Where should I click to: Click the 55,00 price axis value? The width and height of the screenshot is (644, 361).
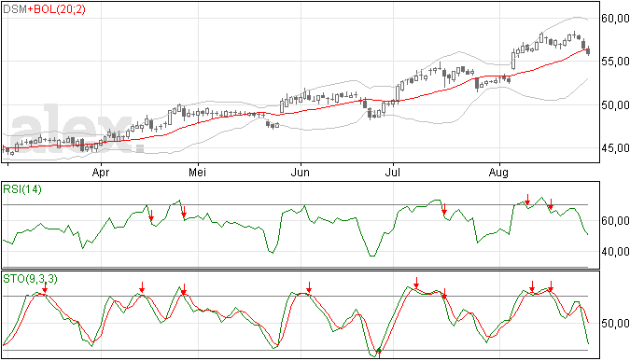click(x=615, y=62)
